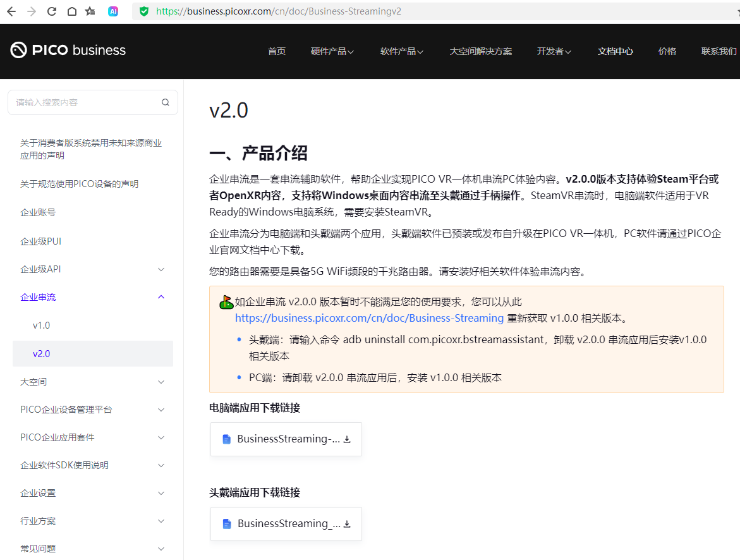
Task: Select 文档中心 in top navigation
Action: pos(615,51)
